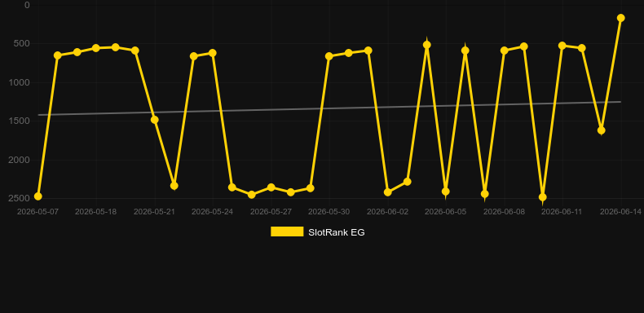Select the low data point above 2026-06-05
The height and width of the screenshot is (313, 644).
(x=446, y=192)
